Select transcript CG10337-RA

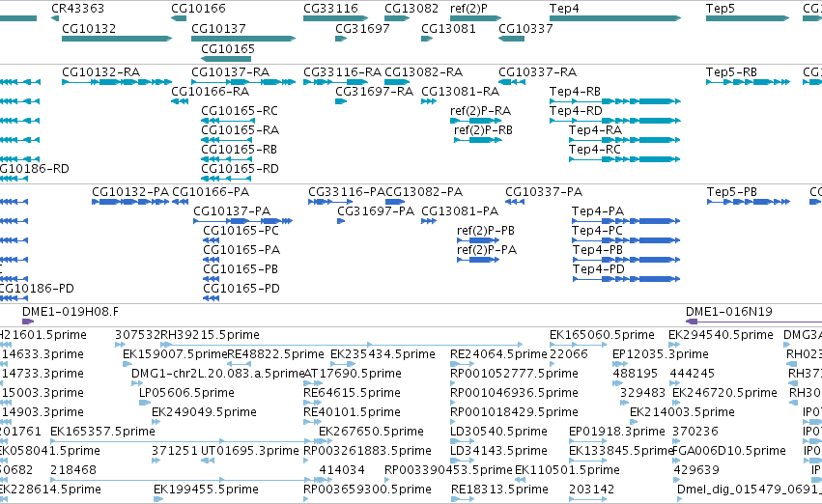pyautogui.click(x=512, y=82)
